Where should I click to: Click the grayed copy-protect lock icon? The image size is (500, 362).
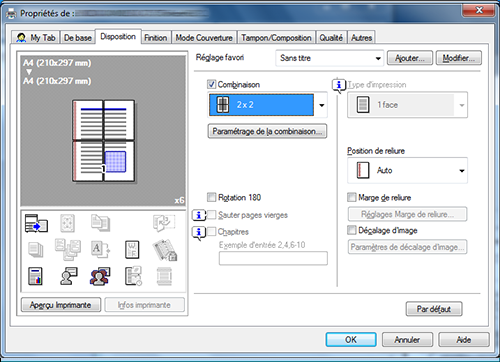pos(165,250)
